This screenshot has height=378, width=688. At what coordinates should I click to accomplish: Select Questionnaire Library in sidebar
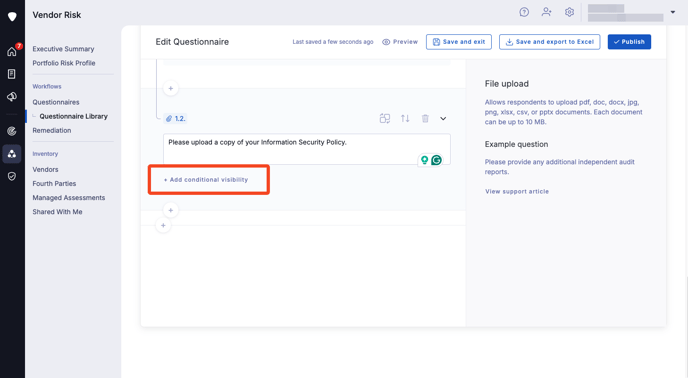click(x=73, y=116)
